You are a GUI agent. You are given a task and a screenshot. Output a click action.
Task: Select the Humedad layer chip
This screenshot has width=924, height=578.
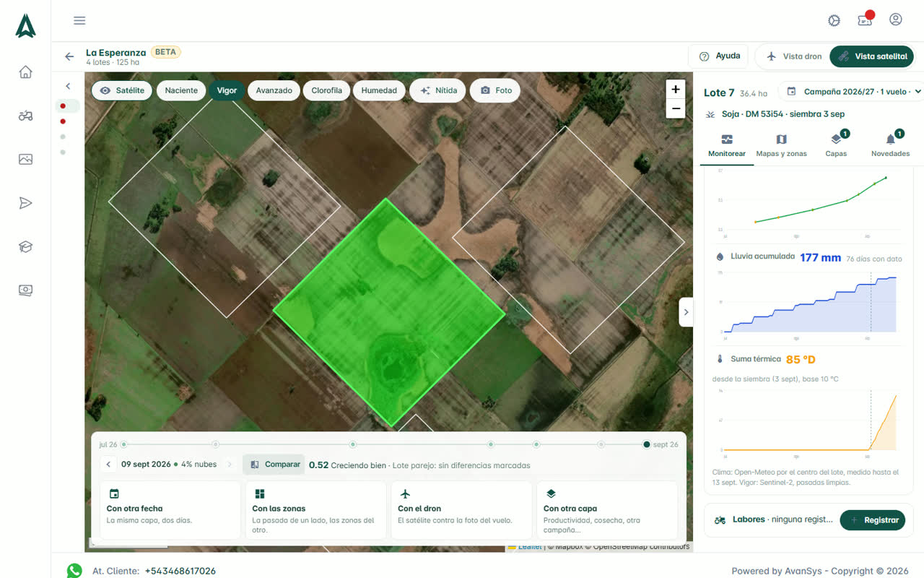(x=379, y=90)
